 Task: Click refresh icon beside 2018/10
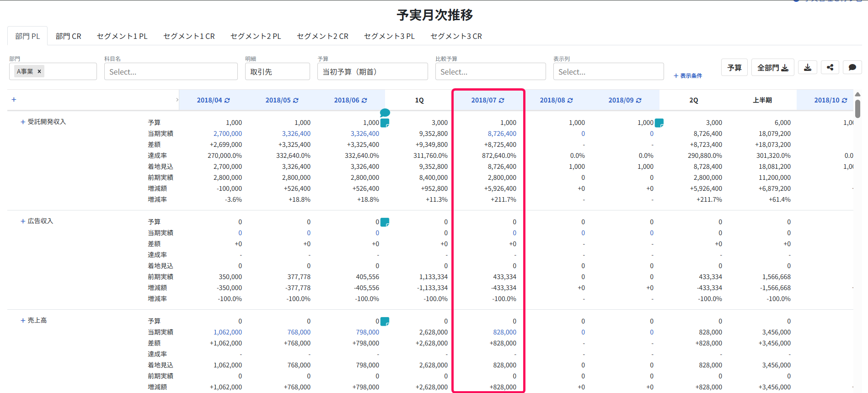tap(845, 100)
